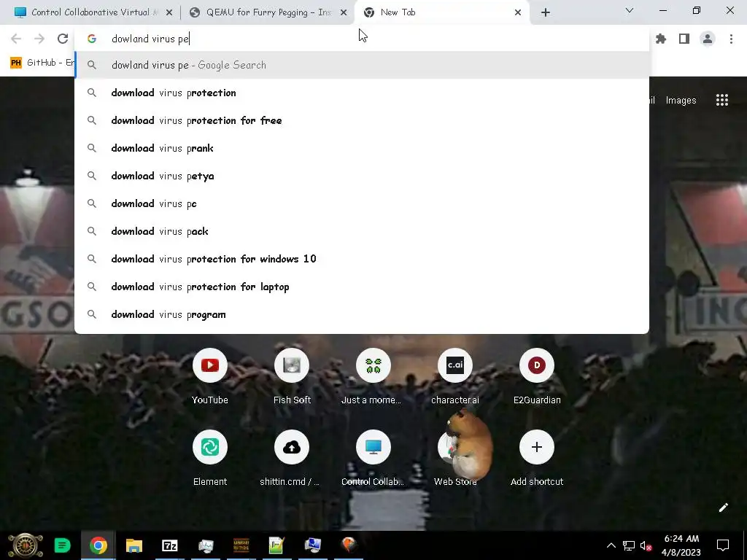The width and height of the screenshot is (747, 560).
Task: Select suggestion 'download virus program'
Action: pyautogui.click(x=362, y=314)
